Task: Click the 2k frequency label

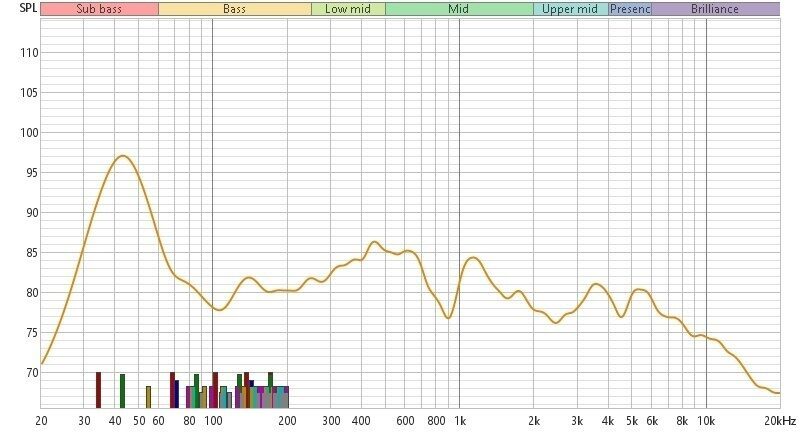Action: point(534,421)
